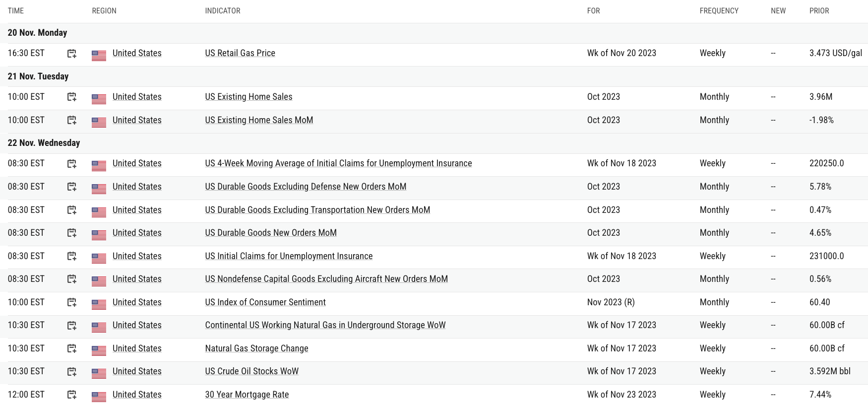The height and width of the screenshot is (406, 868).
Task: Click US flag in Durable Goods New Orders MoM row
Action: pyautogui.click(x=99, y=235)
